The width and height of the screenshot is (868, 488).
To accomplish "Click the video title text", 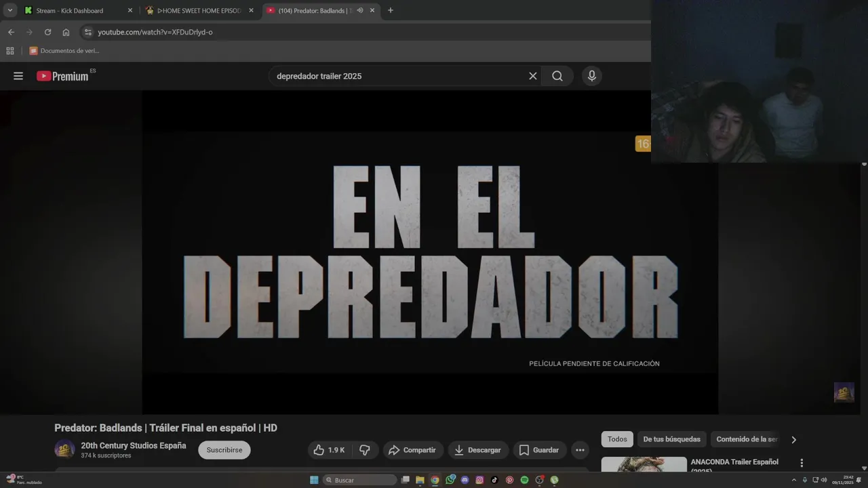I will pos(165,428).
